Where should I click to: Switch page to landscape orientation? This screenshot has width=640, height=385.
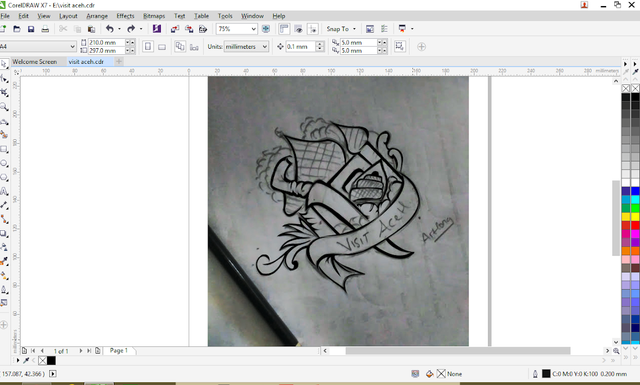(162, 47)
